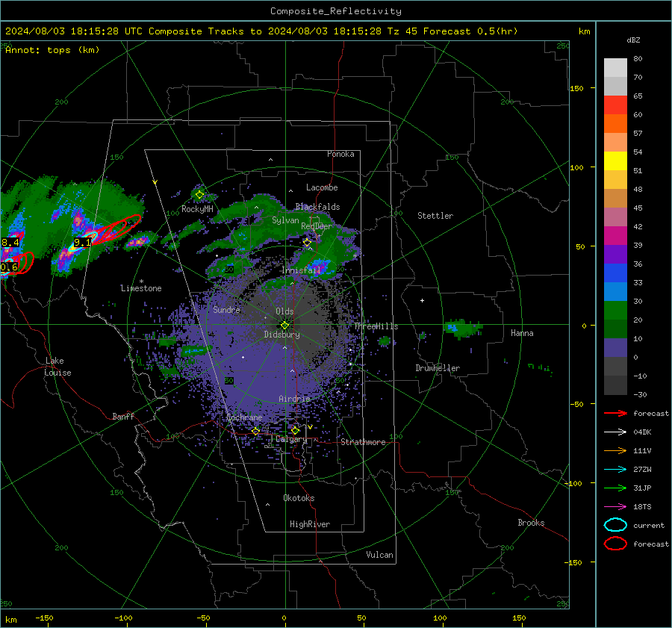Click the 'Hanna' city label
This screenshot has width=672, height=628.
522,333
